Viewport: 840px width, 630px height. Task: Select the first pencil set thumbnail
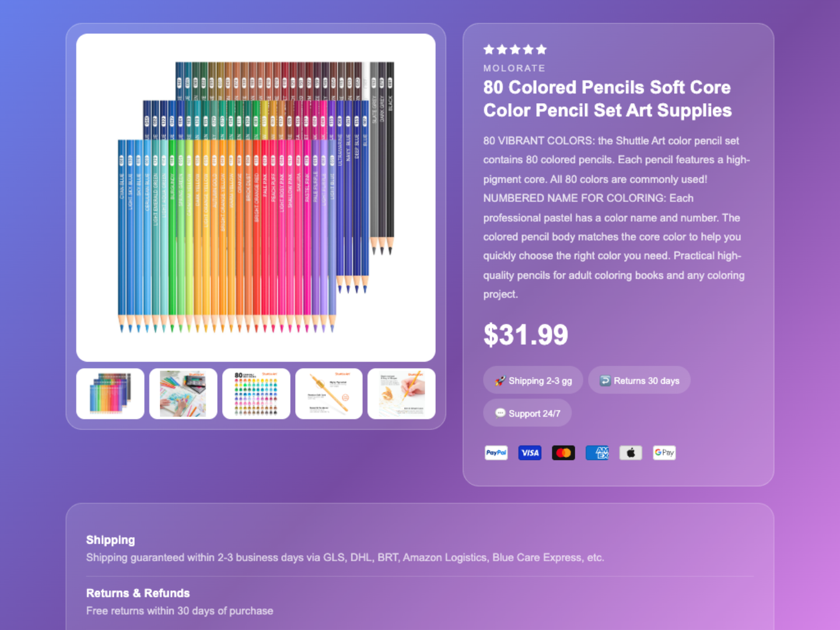[x=110, y=393]
